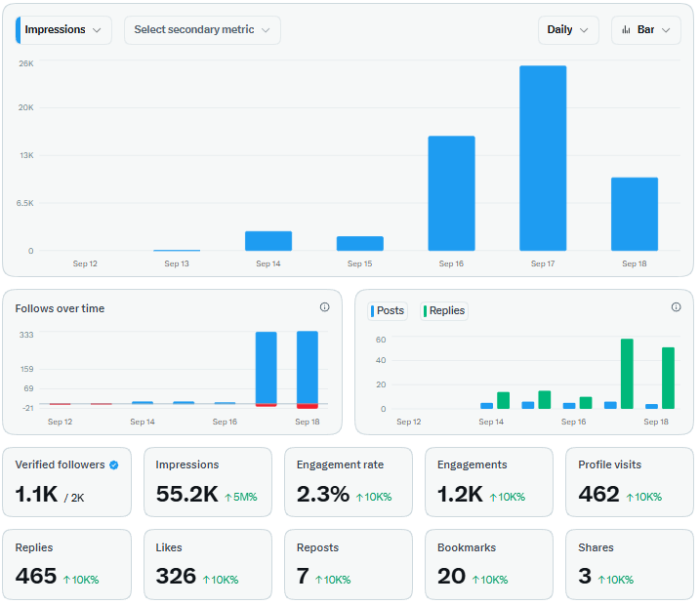The height and width of the screenshot is (605, 700).
Task: Click the Sep 16 impressions bar
Action: click(x=451, y=193)
